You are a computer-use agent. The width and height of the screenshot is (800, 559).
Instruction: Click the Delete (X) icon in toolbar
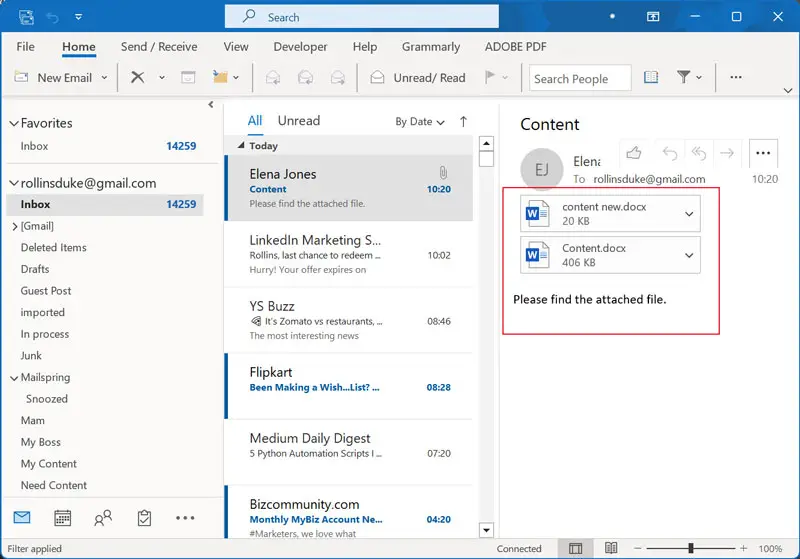(137, 77)
